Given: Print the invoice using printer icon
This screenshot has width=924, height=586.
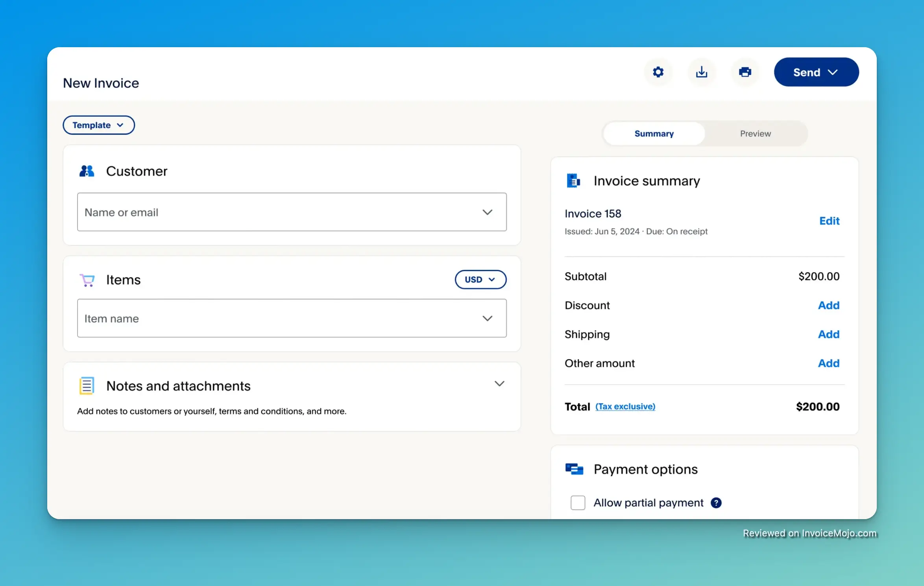Looking at the screenshot, I should click(745, 72).
